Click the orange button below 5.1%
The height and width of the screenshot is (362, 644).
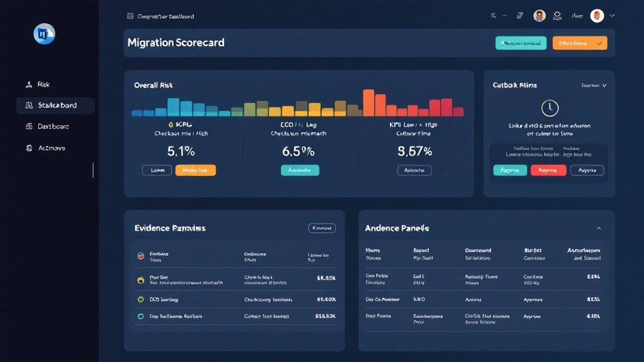(x=196, y=170)
